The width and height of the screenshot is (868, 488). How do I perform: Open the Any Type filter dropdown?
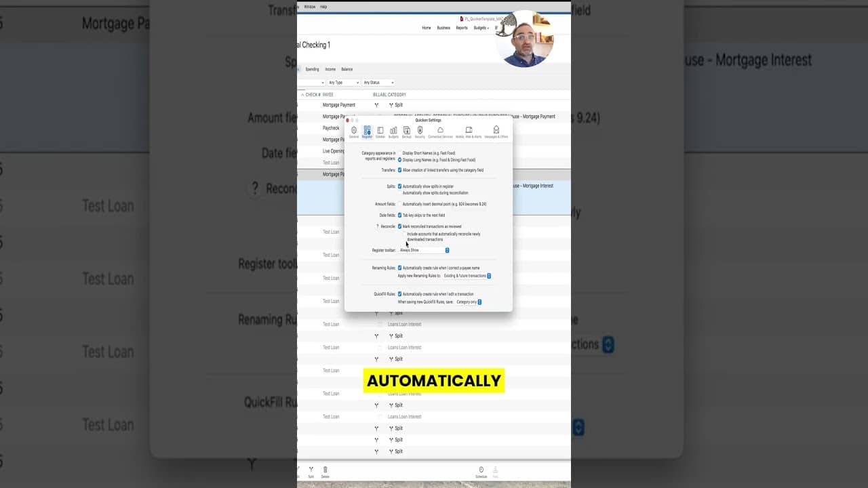(344, 83)
